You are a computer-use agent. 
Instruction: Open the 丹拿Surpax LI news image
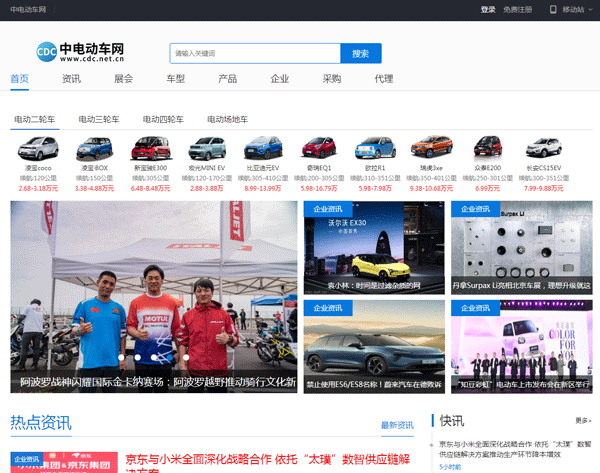tap(522, 248)
